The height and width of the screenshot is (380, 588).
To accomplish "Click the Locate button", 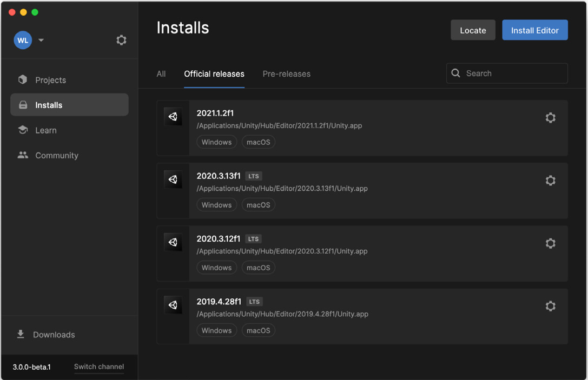I will click(473, 30).
